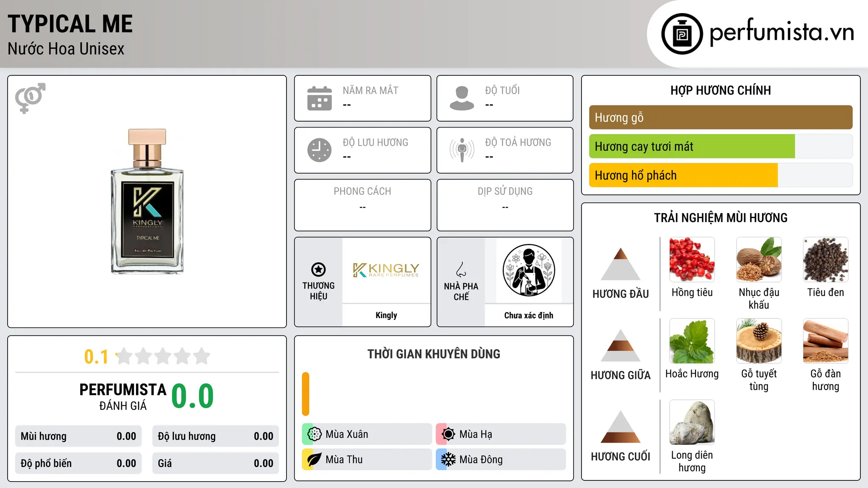Click the nose icon above Nhà Pha Chế
This screenshot has width=868, height=488.
pyautogui.click(x=461, y=269)
